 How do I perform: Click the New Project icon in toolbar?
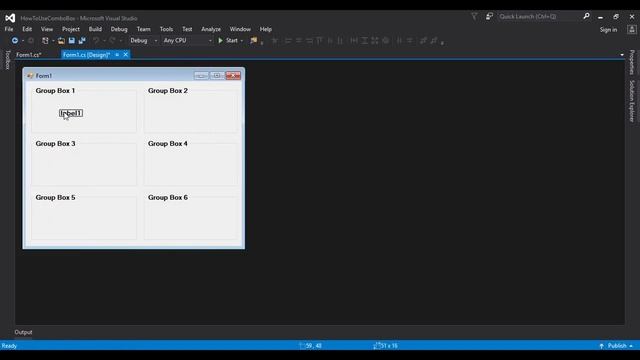tap(45, 40)
